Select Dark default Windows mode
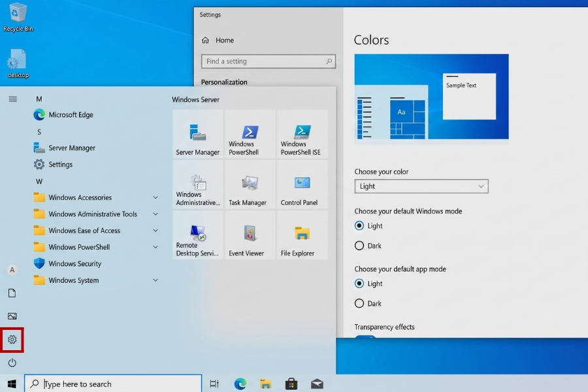Image resolution: width=588 pixels, height=392 pixels. pyautogui.click(x=359, y=246)
